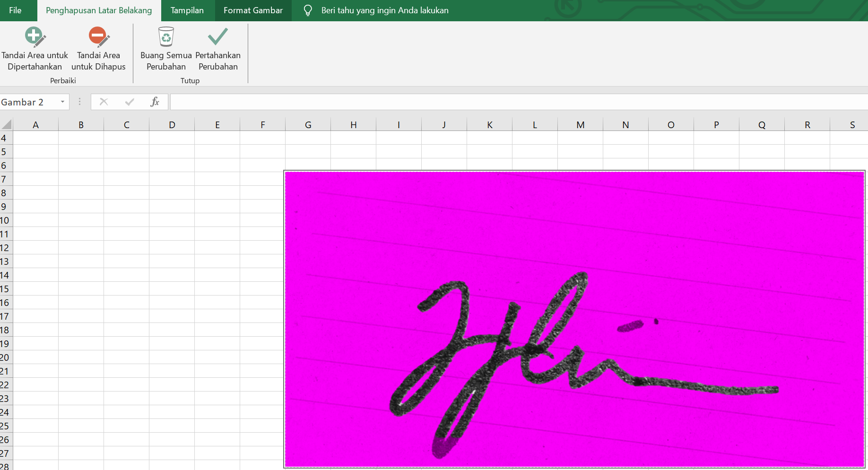Select Tandai Area untuk Dihapus tool
The image size is (868, 470).
[98, 47]
